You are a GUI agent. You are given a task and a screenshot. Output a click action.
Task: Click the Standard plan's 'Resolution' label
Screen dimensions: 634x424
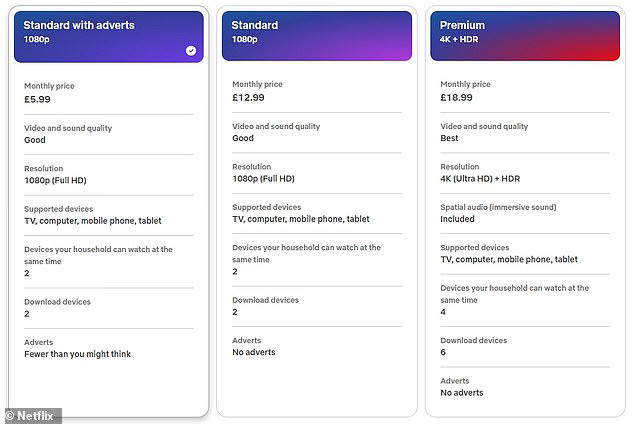[252, 168]
